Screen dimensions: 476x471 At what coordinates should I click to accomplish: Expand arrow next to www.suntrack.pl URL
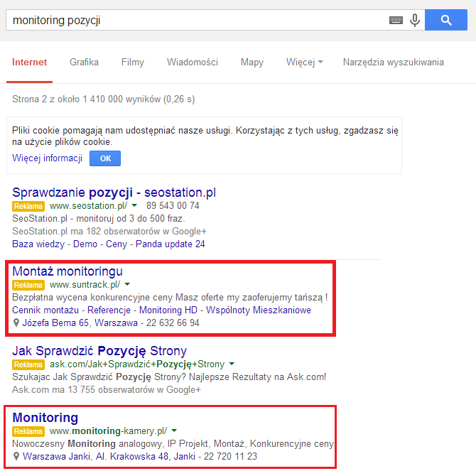point(127,285)
